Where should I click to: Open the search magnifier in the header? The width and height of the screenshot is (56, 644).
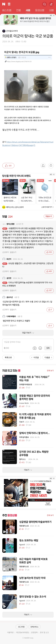45,4
